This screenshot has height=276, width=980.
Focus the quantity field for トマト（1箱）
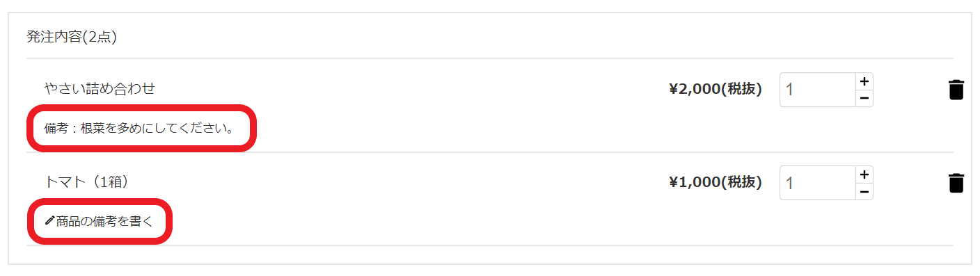(x=818, y=183)
